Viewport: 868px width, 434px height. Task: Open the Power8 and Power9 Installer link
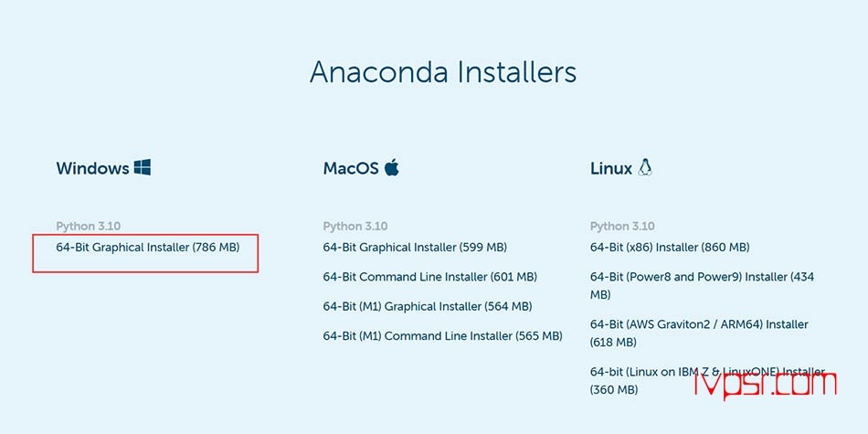pos(702,286)
